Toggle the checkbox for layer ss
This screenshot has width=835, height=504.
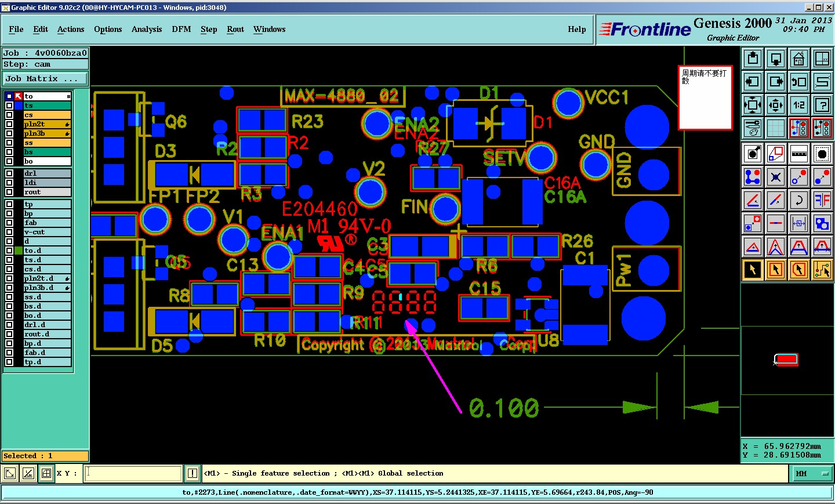tap(9, 143)
